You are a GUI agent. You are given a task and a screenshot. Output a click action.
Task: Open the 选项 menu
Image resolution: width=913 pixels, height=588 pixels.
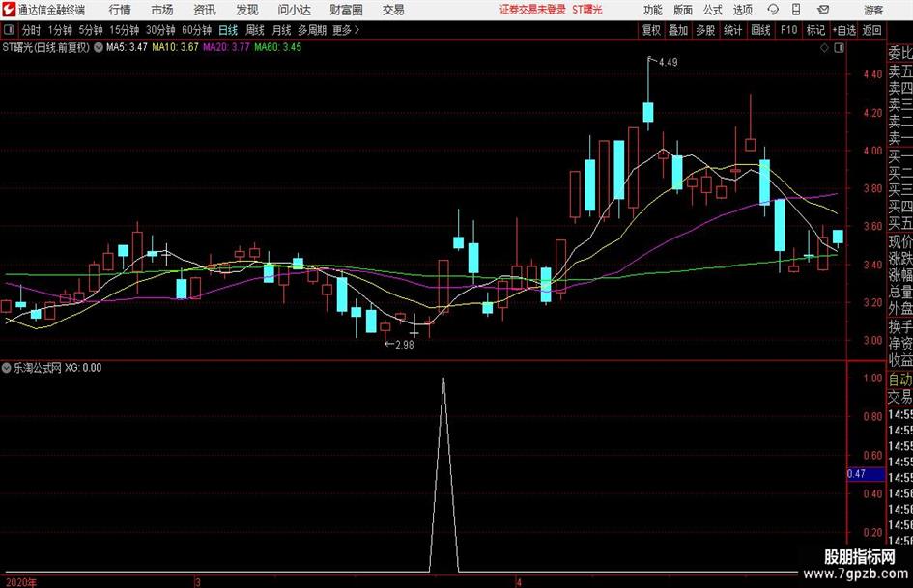(742, 10)
